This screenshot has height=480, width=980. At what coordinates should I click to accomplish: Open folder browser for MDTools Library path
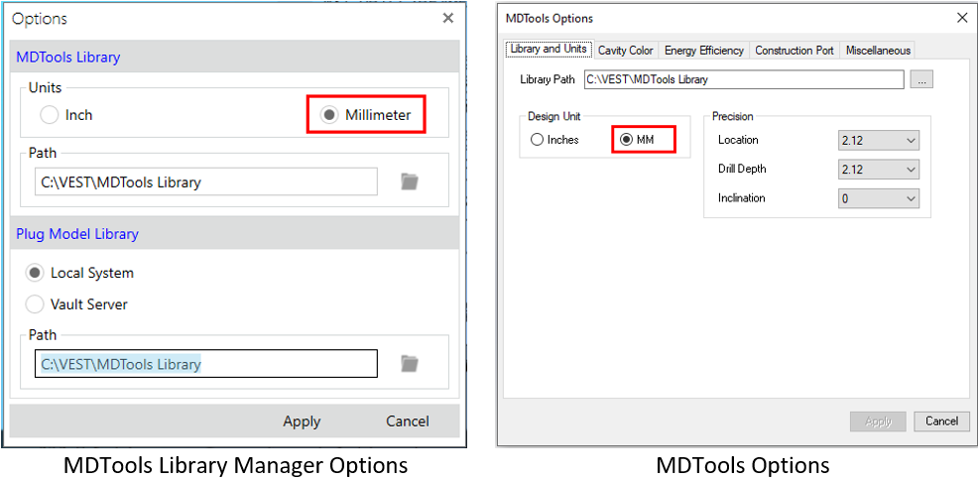410,181
